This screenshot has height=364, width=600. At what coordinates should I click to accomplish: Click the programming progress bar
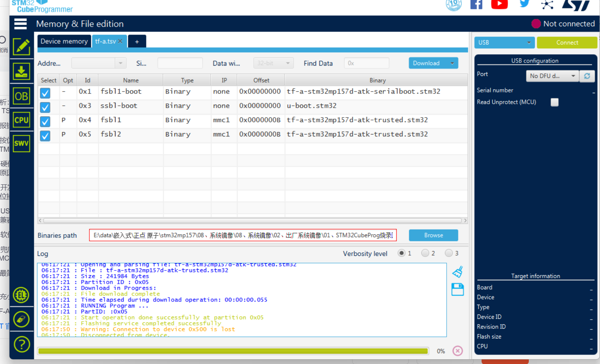click(233, 351)
